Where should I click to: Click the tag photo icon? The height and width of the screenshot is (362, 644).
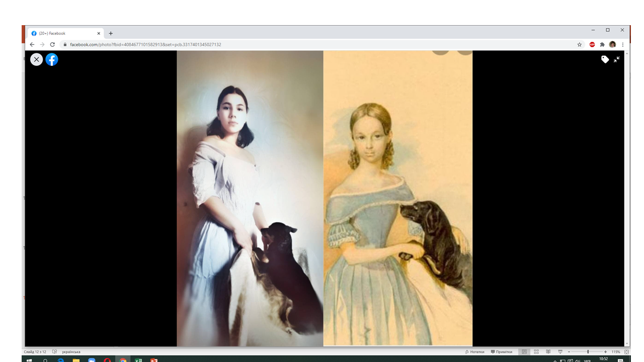(x=605, y=59)
